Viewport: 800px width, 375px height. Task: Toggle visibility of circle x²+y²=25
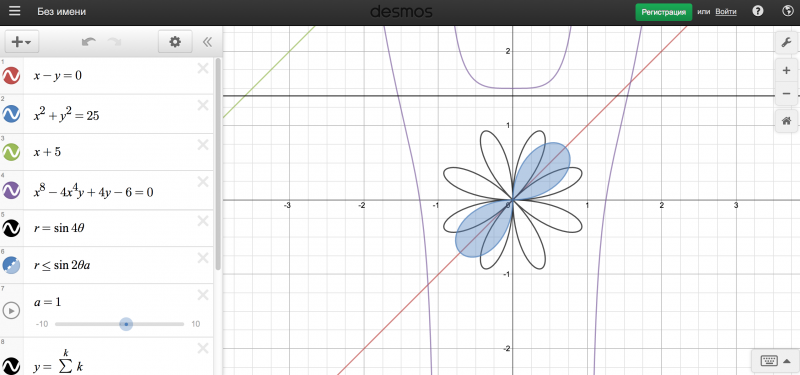point(11,114)
